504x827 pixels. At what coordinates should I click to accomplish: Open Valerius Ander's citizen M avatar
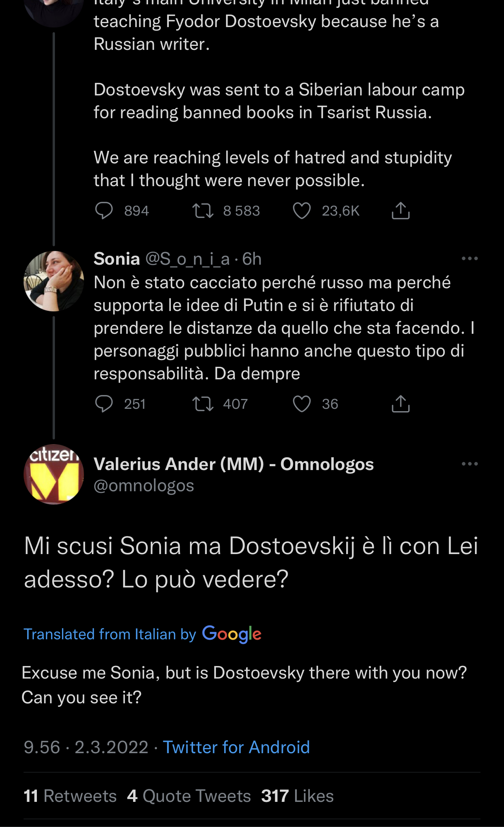[x=54, y=474]
